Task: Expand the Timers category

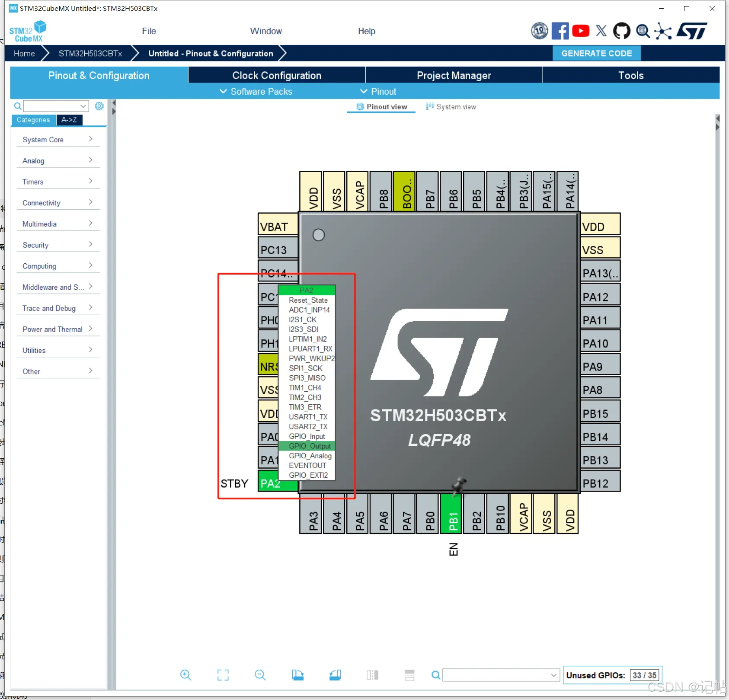Action: pyautogui.click(x=58, y=182)
